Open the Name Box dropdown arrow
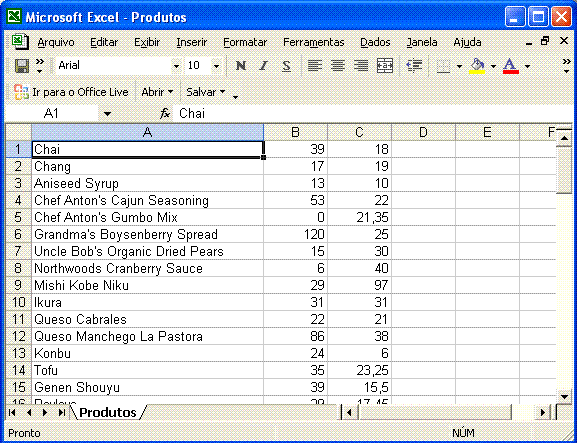The image size is (578, 445). tap(107, 114)
